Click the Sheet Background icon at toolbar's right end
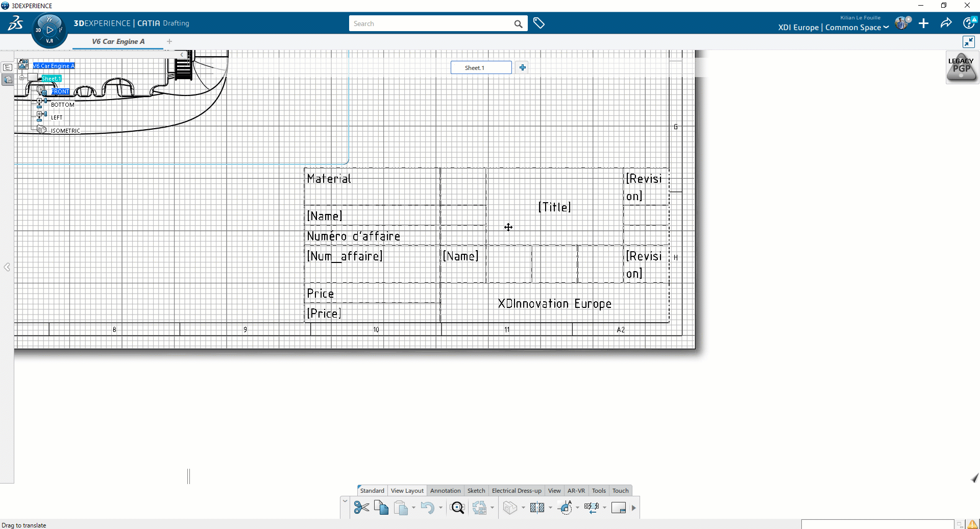 tap(619, 508)
